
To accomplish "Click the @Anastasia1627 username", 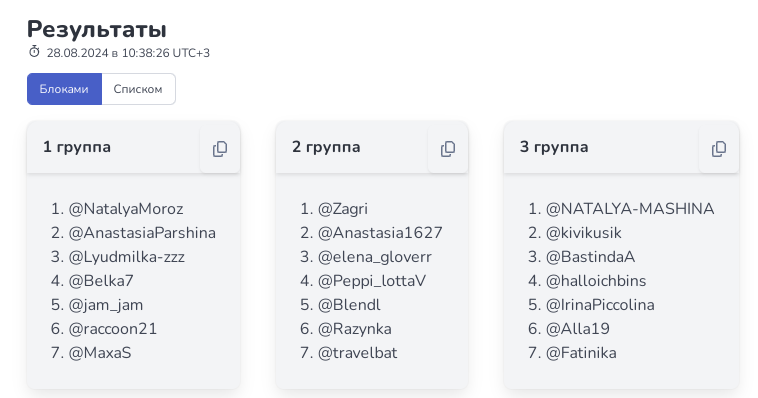I will coord(380,233).
